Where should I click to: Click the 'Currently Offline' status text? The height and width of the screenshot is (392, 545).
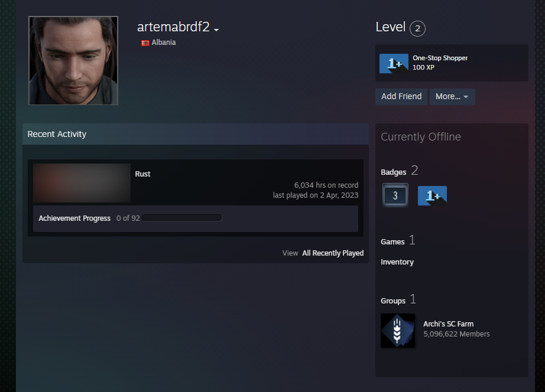420,137
